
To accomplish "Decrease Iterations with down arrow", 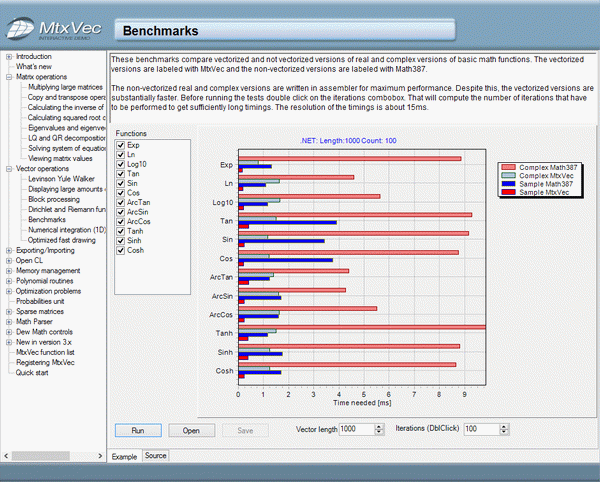I will click(504, 432).
